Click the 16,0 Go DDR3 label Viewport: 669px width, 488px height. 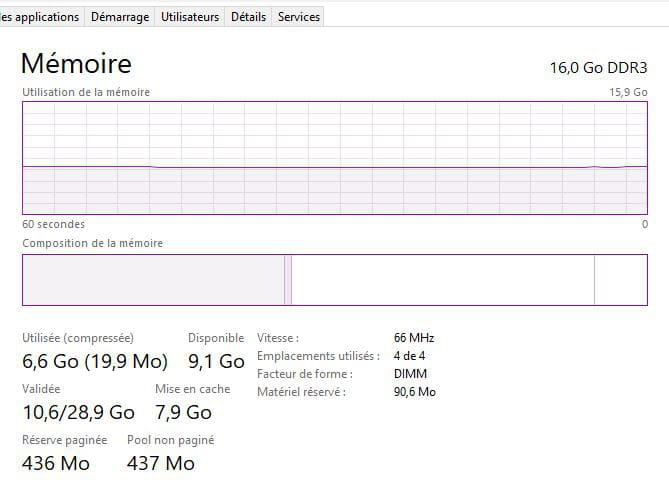pyautogui.click(x=598, y=68)
